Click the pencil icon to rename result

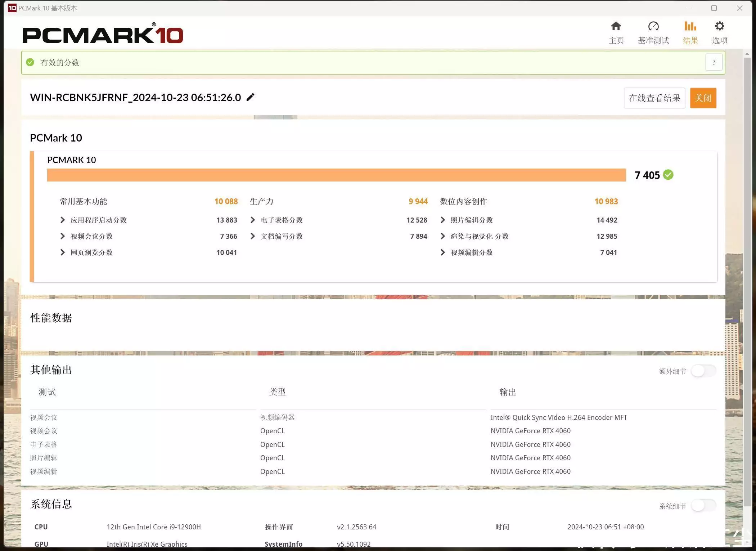251,97
